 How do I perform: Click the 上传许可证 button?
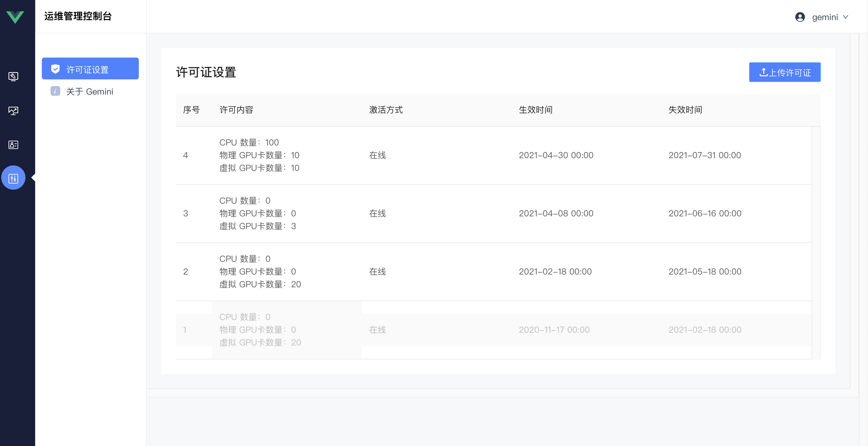point(785,72)
